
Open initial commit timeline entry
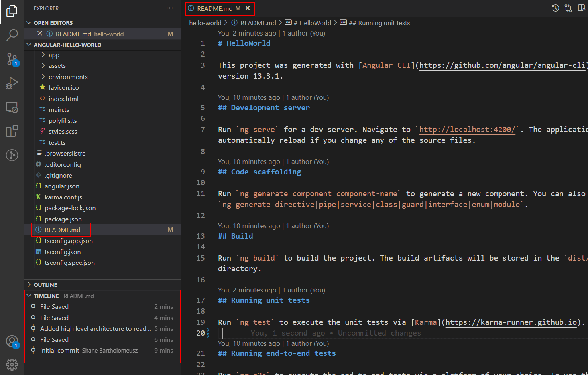(x=103, y=351)
